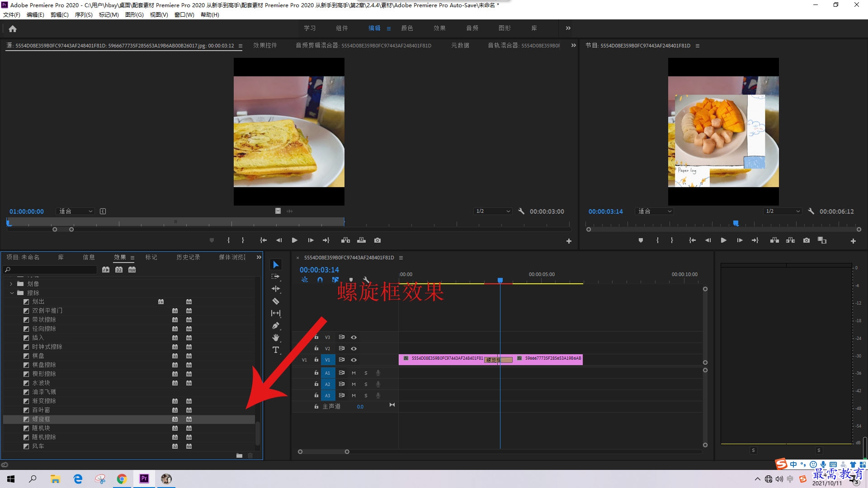Click program monitor playhead marker

[x=736, y=223]
